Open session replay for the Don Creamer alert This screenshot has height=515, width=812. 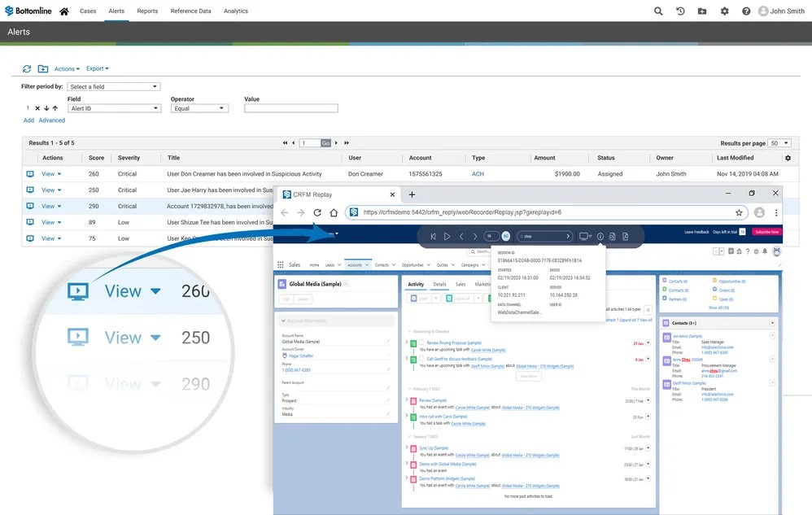tap(30, 174)
